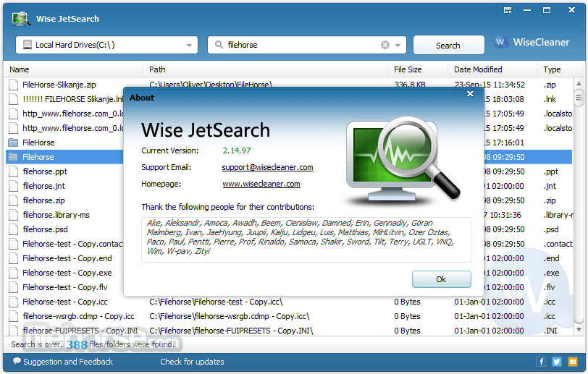This screenshot has height=374, width=588.
Task: Clear the search text with the X icon
Action: click(x=385, y=45)
